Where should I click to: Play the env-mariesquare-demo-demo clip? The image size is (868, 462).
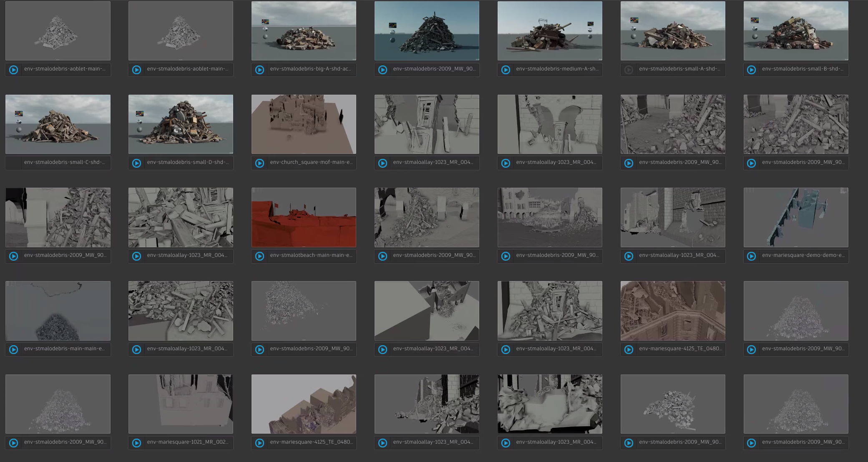click(751, 256)
